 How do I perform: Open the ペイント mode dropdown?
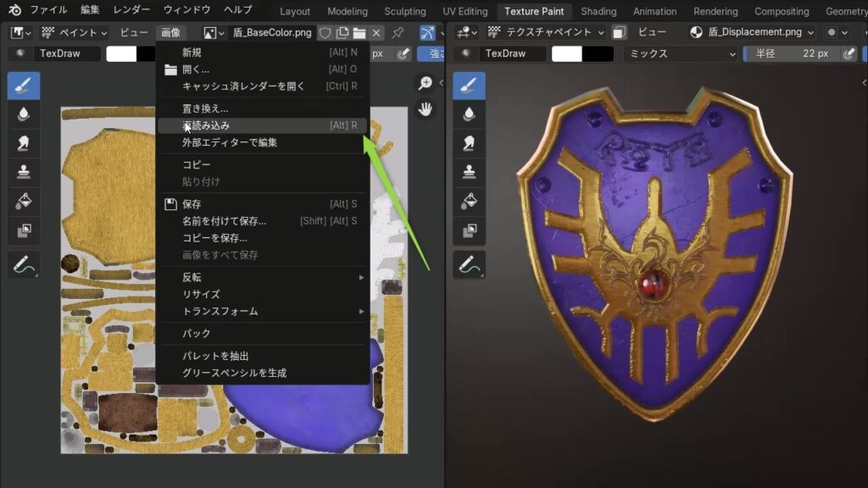click(75, 33)
